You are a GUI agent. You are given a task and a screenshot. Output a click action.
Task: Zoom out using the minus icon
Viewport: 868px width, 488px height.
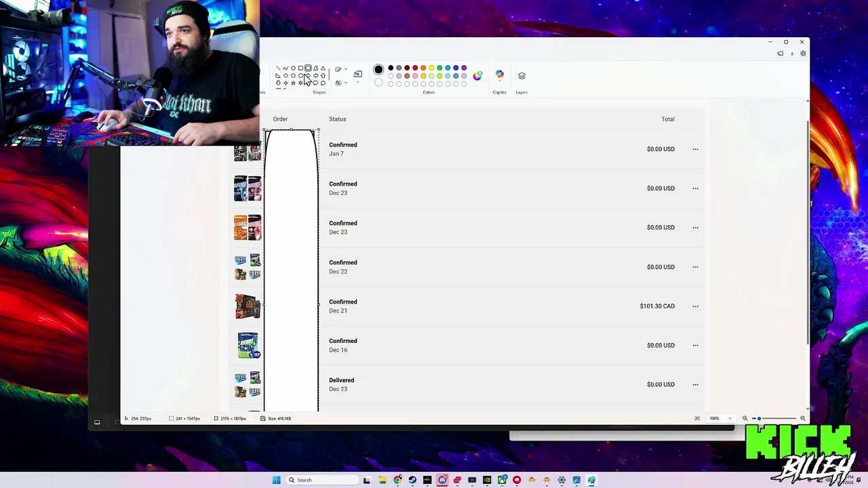[745, 418]
